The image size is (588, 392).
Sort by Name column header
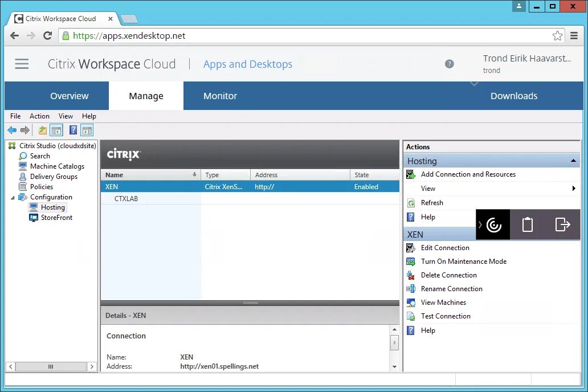click(151, 175)
